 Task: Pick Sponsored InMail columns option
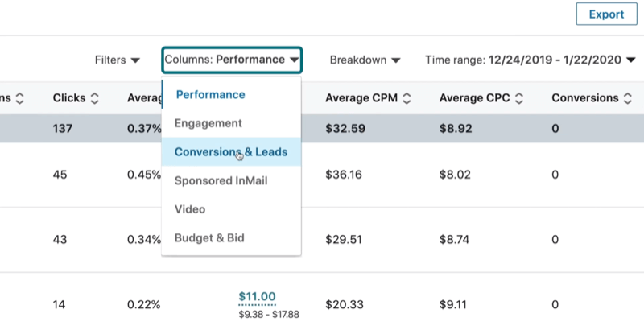click(x=221, y=180)
